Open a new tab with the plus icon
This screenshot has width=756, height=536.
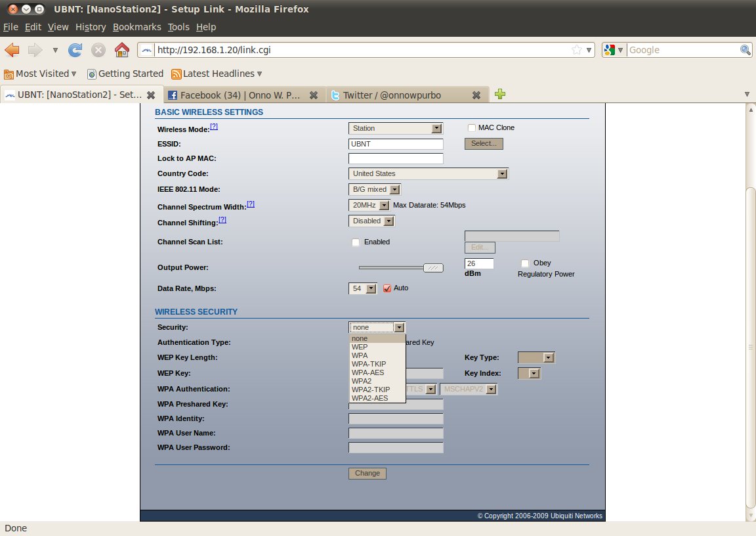500,95
